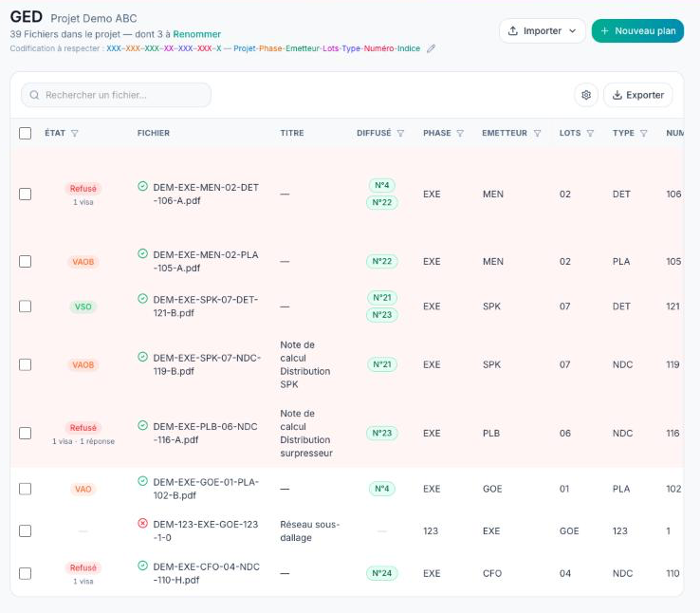700x613 pixels.
Task: Click Refusé status of DEM-EXE-CFO-04-NDC-110-H.pdf
Action: point(83,567)
